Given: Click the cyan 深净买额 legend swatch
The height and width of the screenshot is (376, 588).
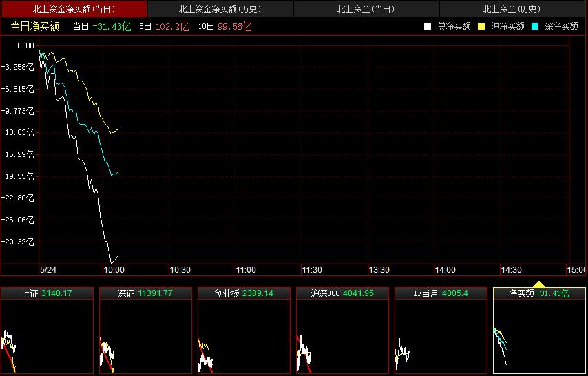Looking at the screenshot, I should (535, 26).
